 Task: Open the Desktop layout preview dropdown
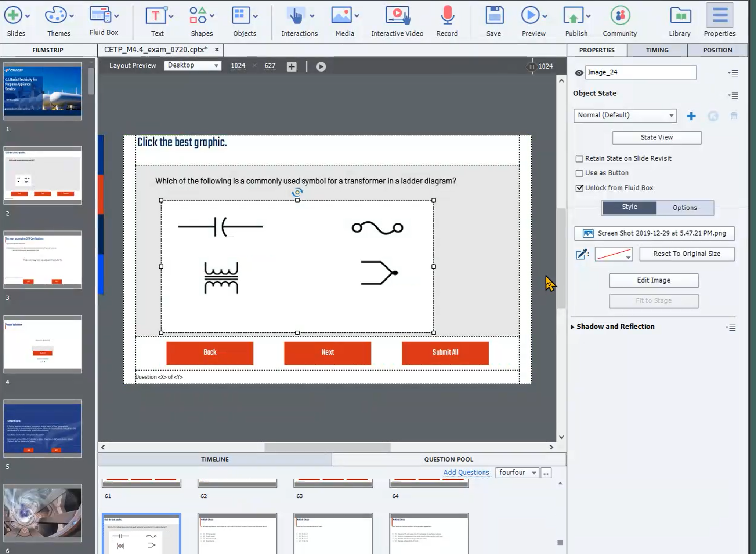point(192,66)
